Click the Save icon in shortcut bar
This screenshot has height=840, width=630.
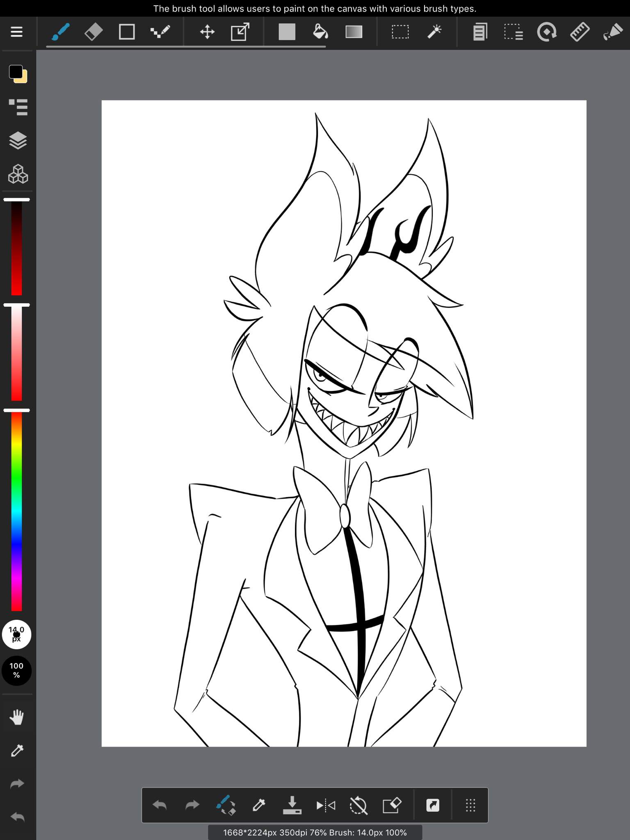pyautogui.click(x=292, y=805)
